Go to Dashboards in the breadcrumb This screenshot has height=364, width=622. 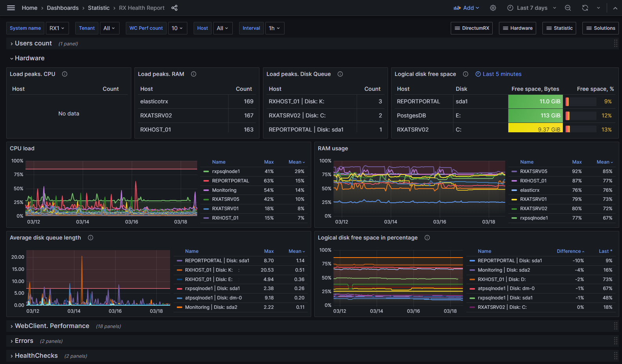(x=63, y=8)
